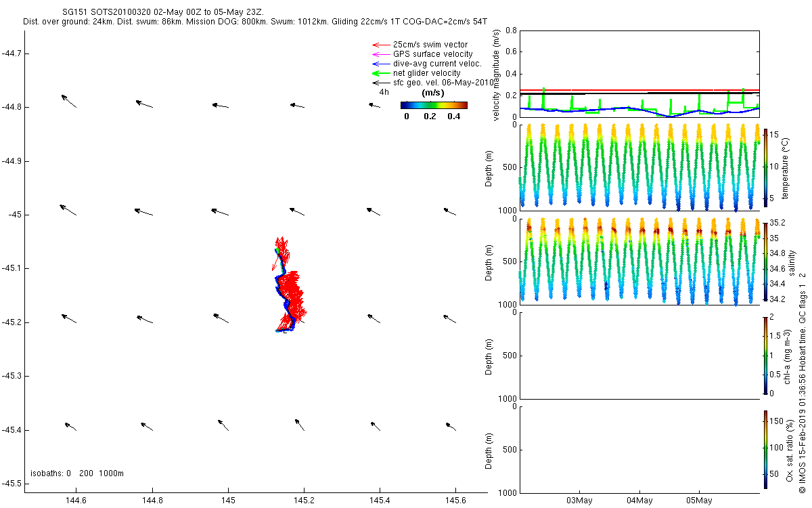Click the magenta GPS surface velocity legend arrow
The width and height of the screenshot is (812, 508).
coord(381,54)
